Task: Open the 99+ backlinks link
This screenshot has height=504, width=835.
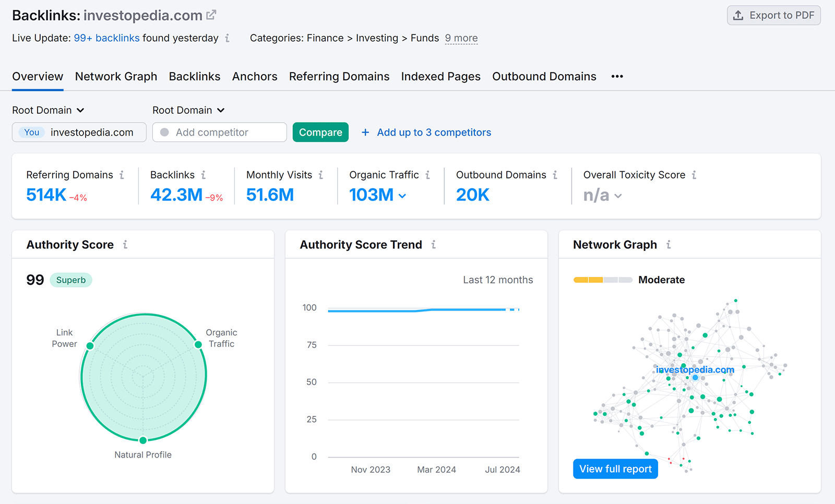Action: pos(106,38)
